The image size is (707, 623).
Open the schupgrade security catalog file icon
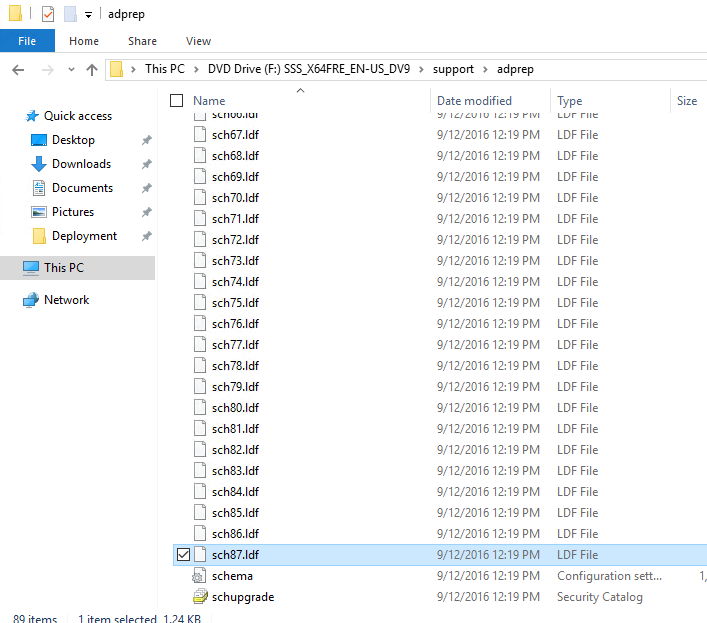200,597
